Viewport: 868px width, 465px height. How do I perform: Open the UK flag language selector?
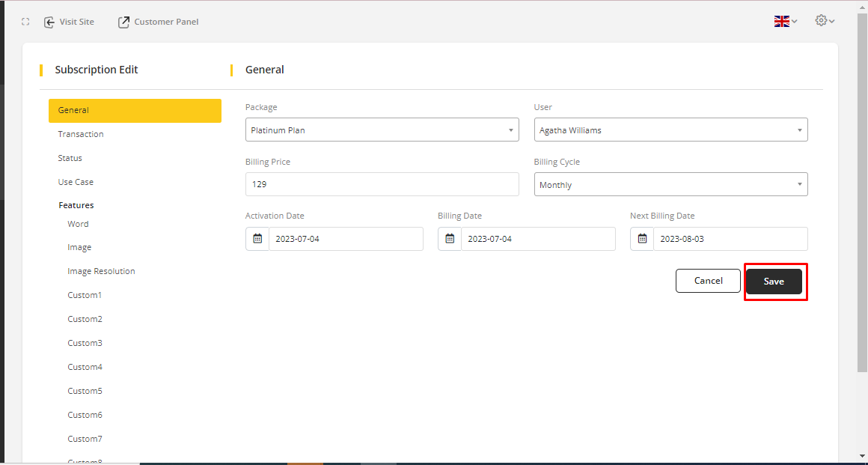[x=785, y=22]
